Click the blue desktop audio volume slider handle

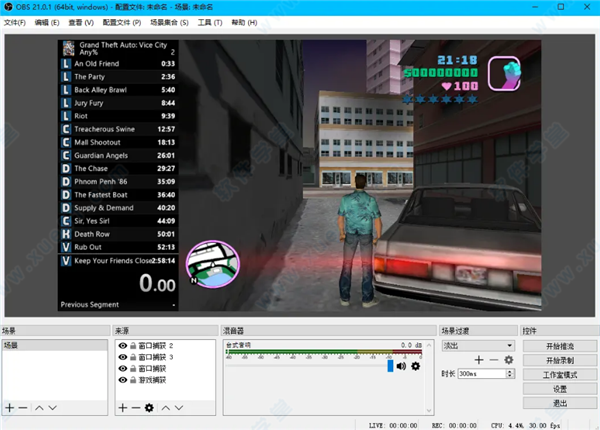point(390,366)
